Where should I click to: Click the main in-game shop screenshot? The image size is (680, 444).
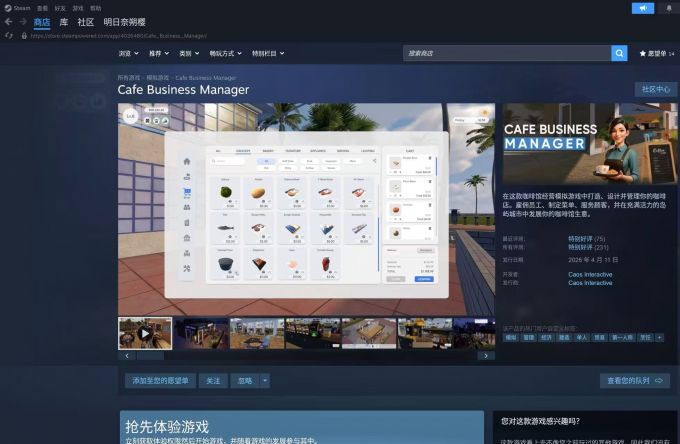306,209
